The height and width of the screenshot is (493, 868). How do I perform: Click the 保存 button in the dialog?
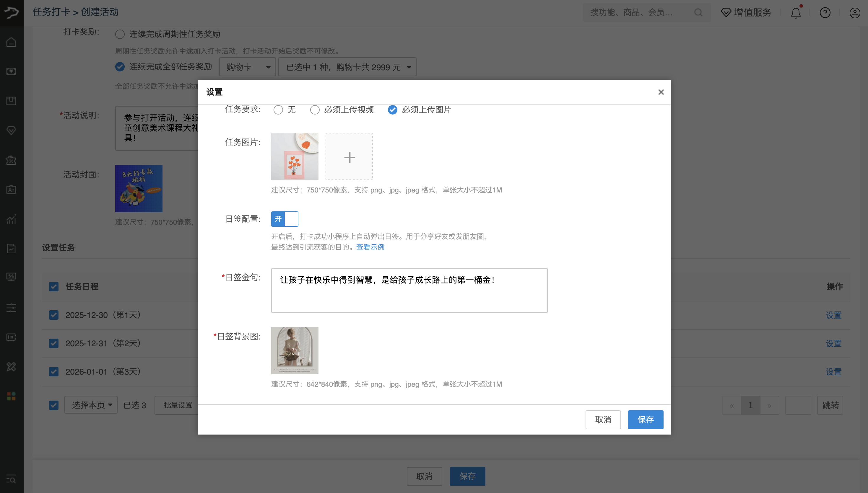point(645,419)
